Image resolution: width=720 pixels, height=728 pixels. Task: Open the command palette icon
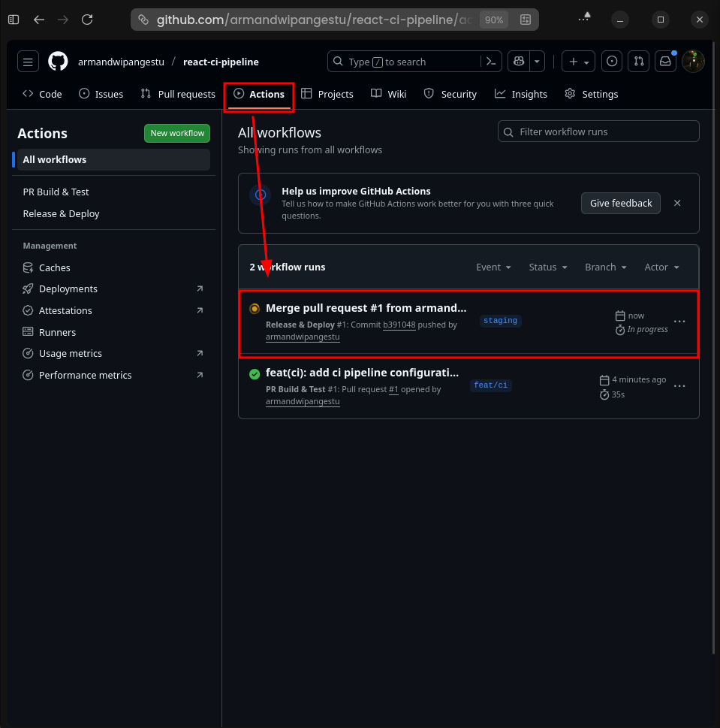click(491, 62)
